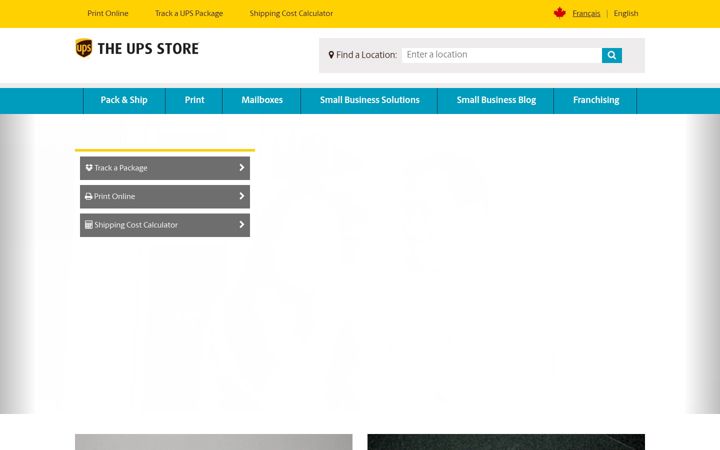
Task: Click the calculator icon on Shipping Cost Calculator
Action: point(89,225)
